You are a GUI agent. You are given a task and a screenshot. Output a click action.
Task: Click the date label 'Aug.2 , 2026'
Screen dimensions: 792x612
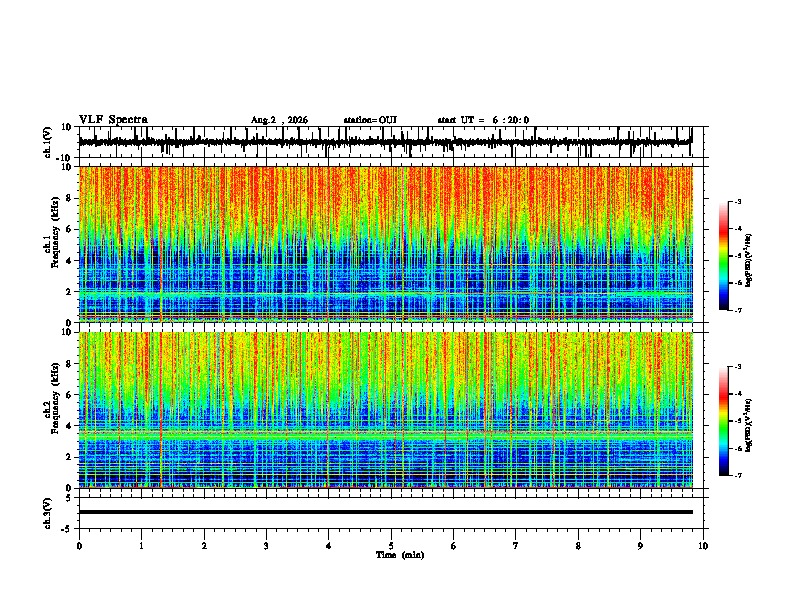279,120
